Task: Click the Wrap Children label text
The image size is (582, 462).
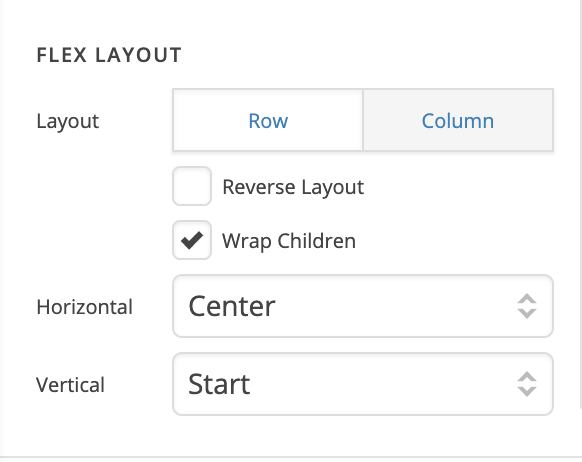Action: (289, 241)
